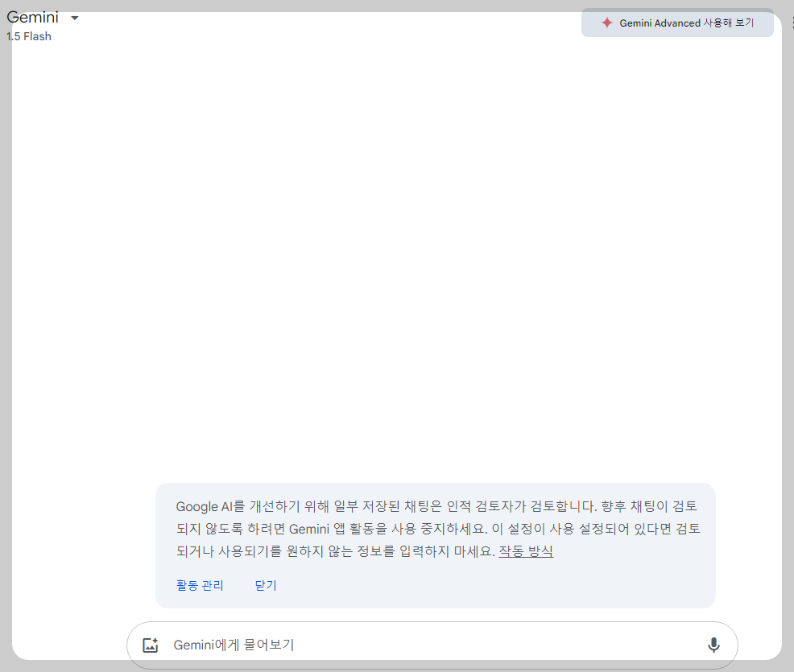Click the 활동 관리 link

(200, 585)
